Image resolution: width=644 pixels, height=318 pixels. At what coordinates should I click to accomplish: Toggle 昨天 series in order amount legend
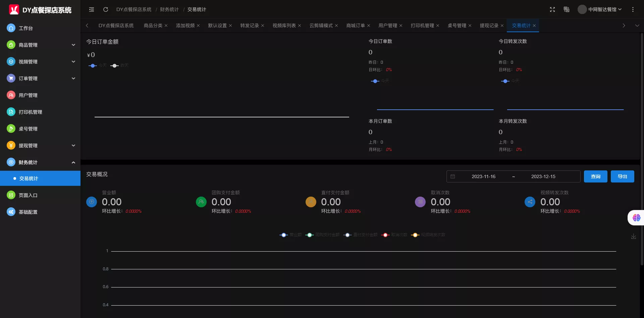click(120, 65)
